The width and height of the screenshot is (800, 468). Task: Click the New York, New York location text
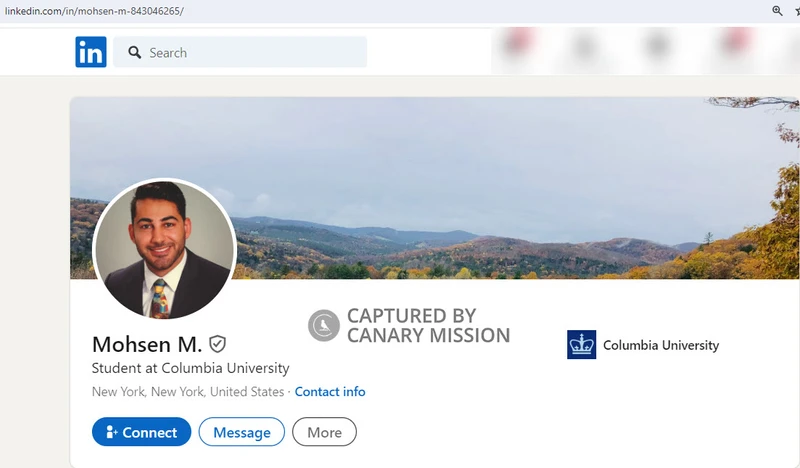tap(188, 391)
